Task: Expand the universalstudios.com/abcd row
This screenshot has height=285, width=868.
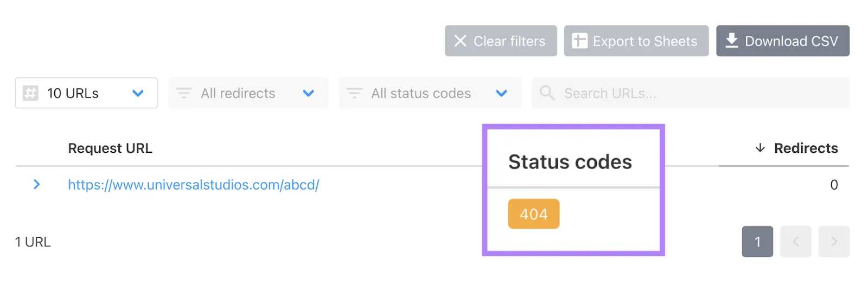Action: 36,185
